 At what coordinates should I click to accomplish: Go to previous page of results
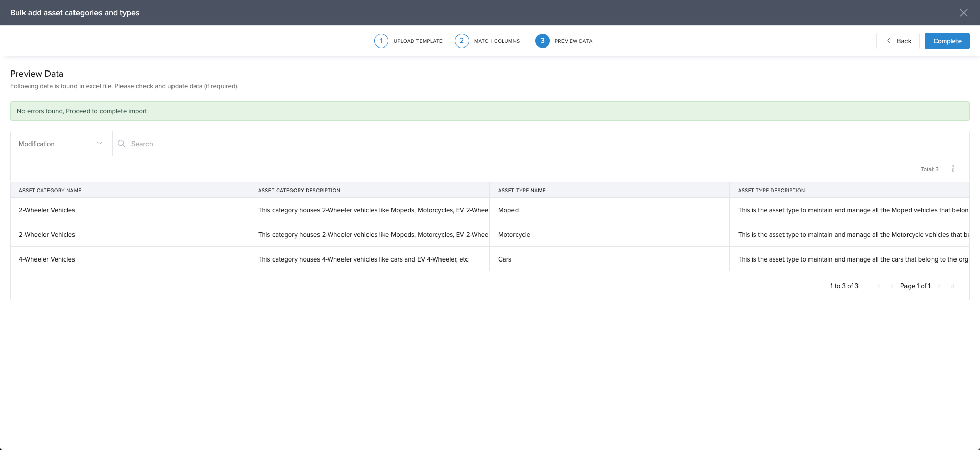click(891, 286)
